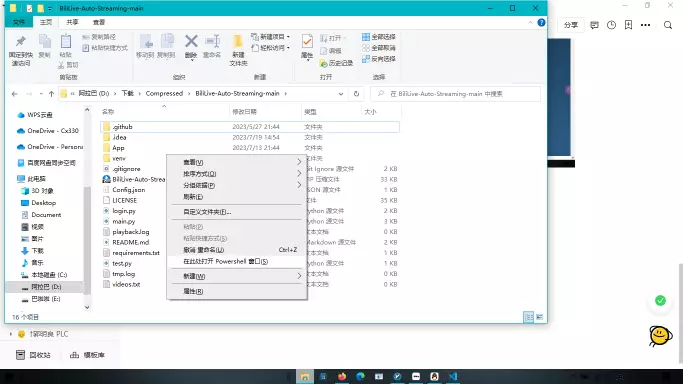Click History (历史记录) in the ribbon

(336, 64)
